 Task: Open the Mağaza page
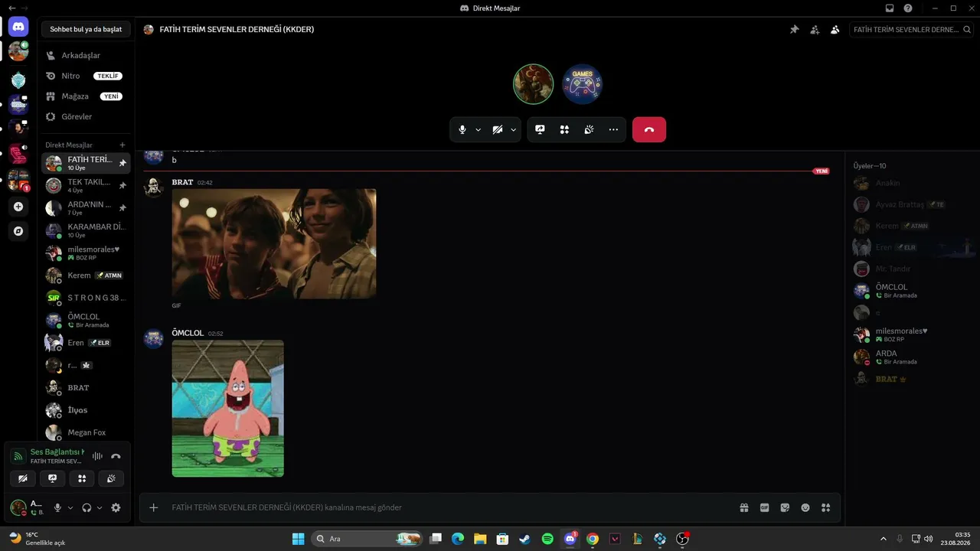pos(86,96)
